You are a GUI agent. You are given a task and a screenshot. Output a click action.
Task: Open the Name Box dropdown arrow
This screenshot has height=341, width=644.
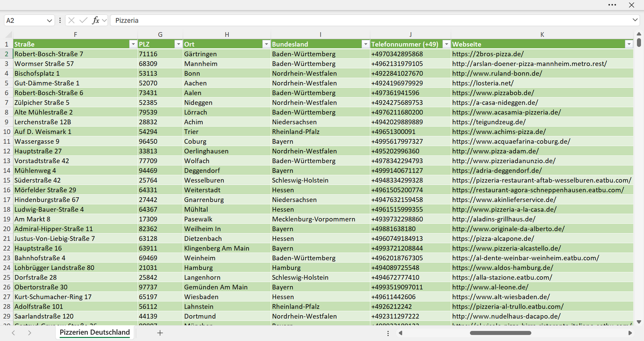tap(49, 20)
